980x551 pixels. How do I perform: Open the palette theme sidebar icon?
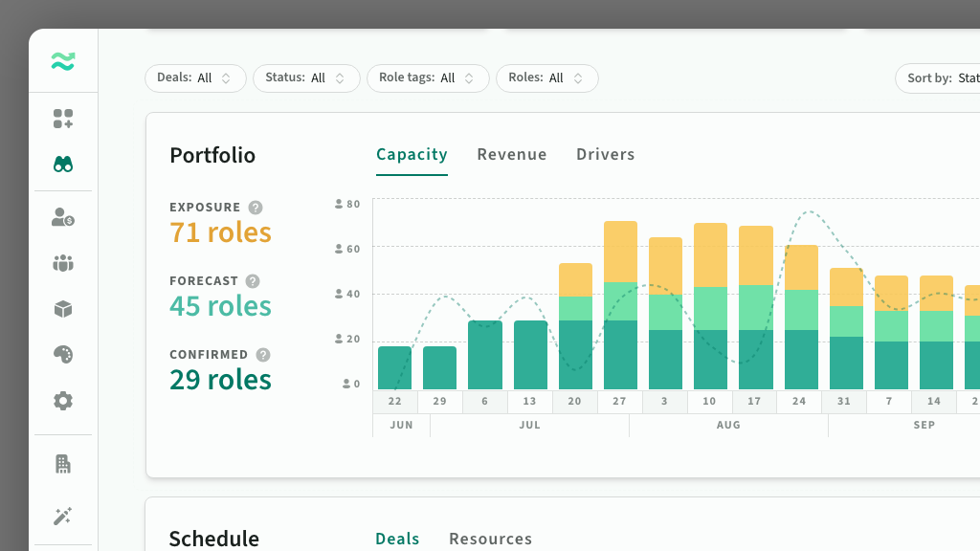tap(63, 355)
